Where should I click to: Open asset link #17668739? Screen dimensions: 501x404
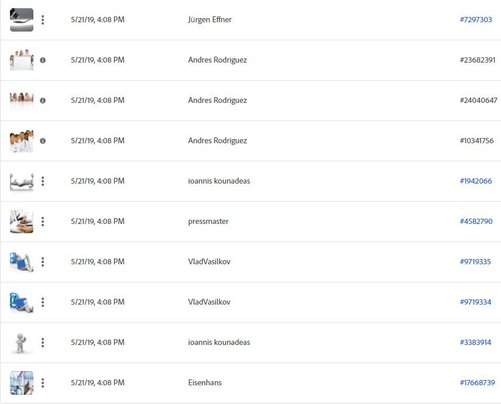pos(477,383)
